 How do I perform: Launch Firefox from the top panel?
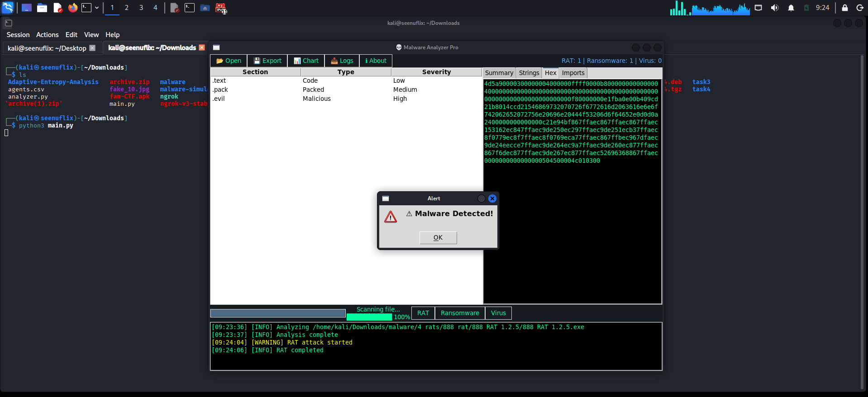(x=72, y=8)
